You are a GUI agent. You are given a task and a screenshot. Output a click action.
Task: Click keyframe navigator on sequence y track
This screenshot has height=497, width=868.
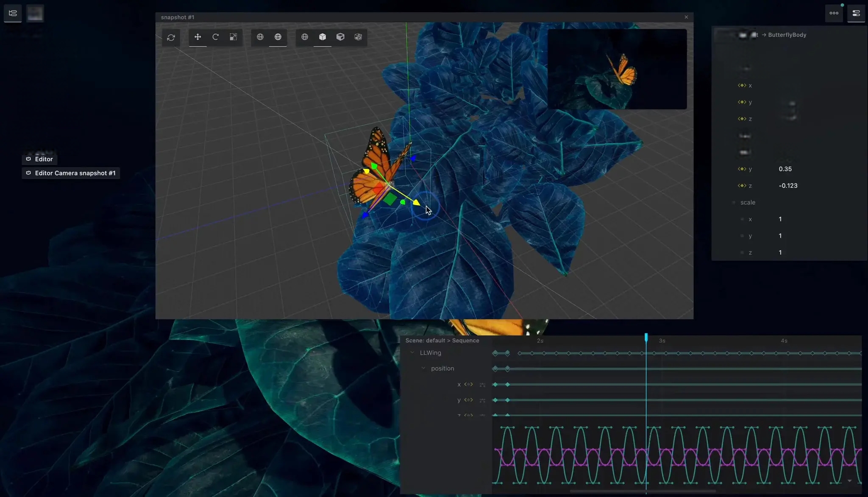click(468, 400)
